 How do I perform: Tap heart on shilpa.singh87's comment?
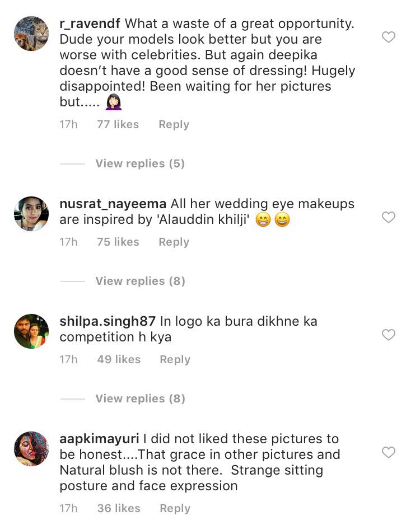click(388, 335)
